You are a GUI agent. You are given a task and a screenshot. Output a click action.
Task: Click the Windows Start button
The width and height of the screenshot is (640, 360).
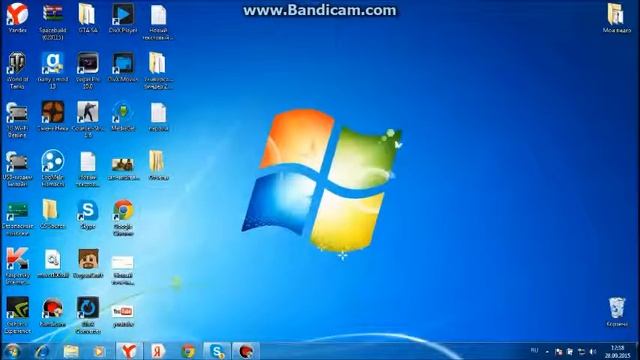(12, 351)
